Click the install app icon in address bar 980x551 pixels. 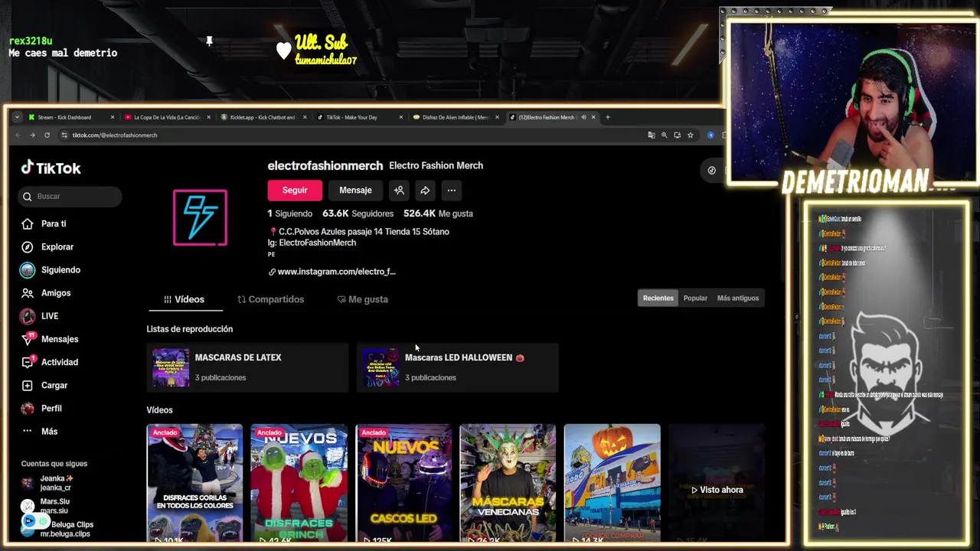click(x=677, y=135)
